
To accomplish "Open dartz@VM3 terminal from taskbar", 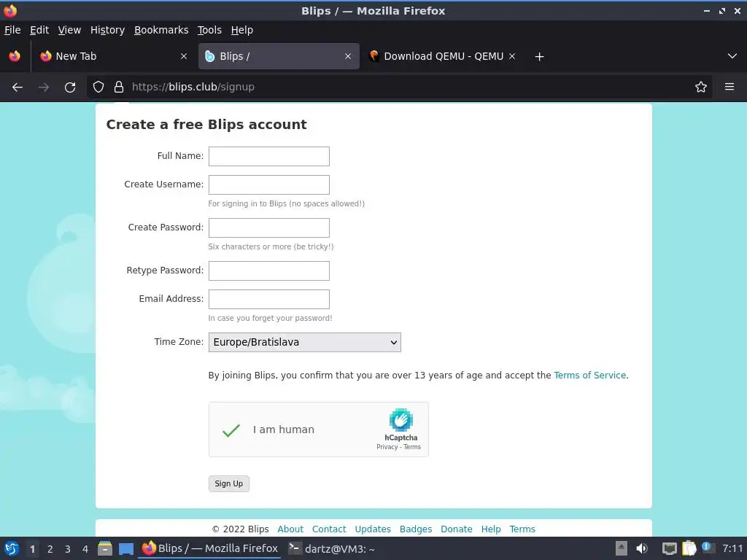I will click(x=332, y=548).
